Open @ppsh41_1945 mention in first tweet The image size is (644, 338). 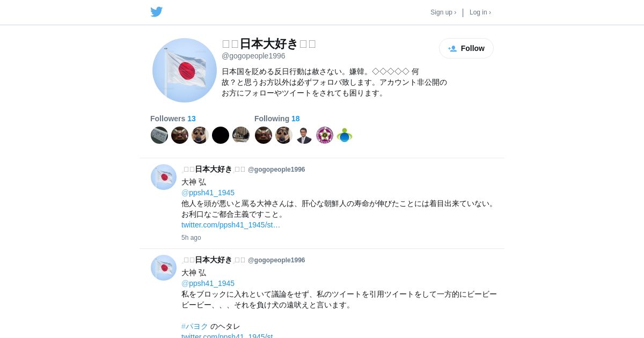[x=208, y=193]
